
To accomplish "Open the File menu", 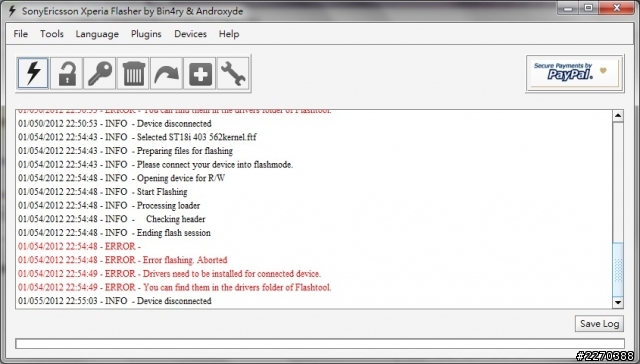I will [x=20, y=34].
